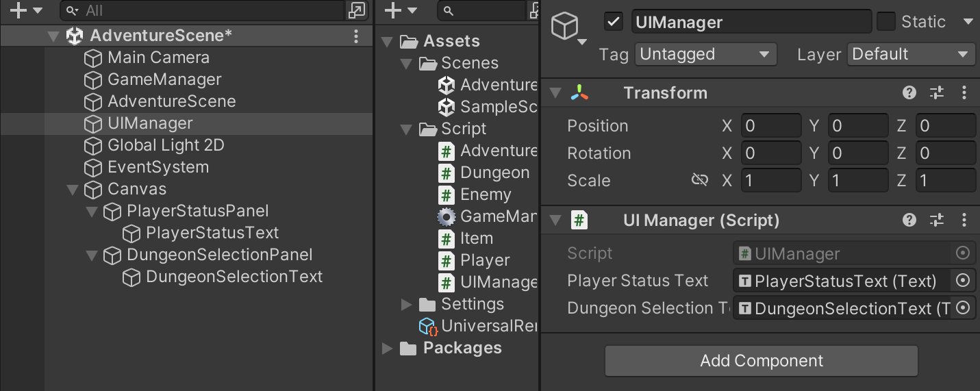This screenshot has width=980, height=391.
Task: Collapse the PlayerStatusPanel children
Action: (x=92, y=212)
